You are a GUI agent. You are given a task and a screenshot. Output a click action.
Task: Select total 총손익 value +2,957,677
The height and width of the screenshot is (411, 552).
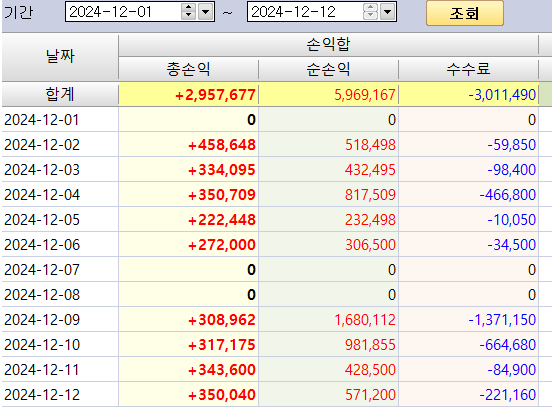tap(215, 95)
